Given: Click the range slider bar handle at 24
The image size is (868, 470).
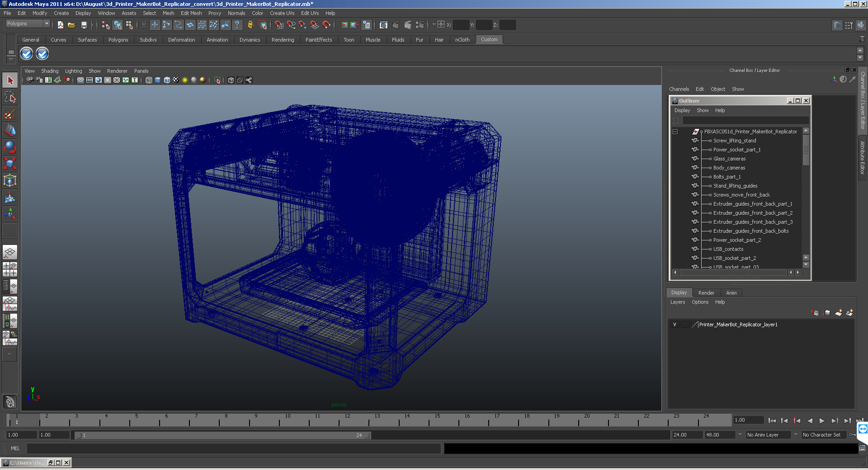Looking at the screenshot, I should click(x=368, y=435).
